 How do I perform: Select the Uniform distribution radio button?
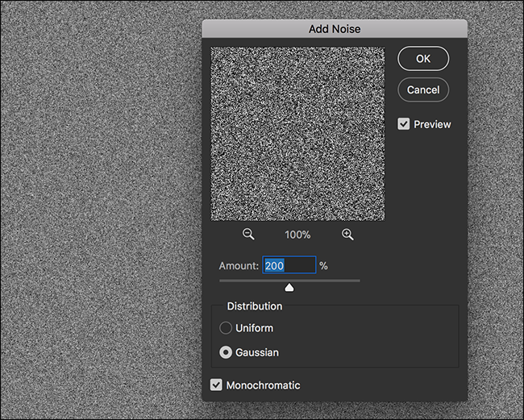pos(226,328)
